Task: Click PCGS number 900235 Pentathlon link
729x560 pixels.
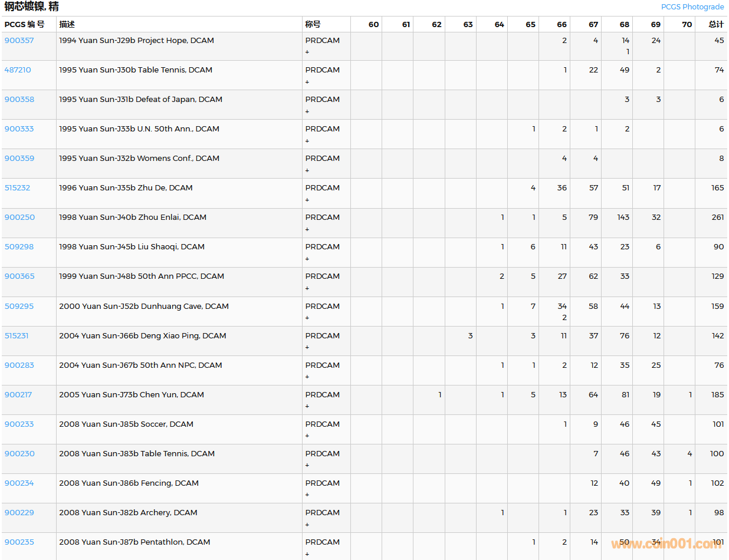Action: [x=19, y=542]
